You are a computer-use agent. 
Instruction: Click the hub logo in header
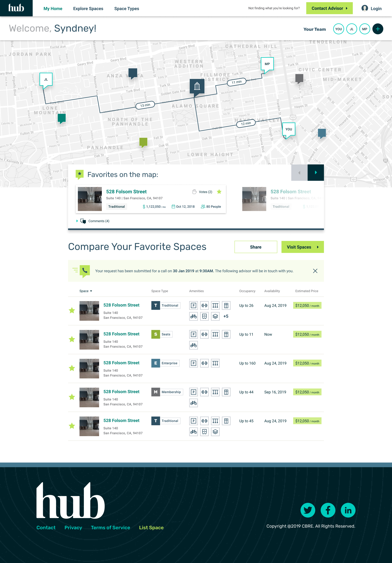16,8
